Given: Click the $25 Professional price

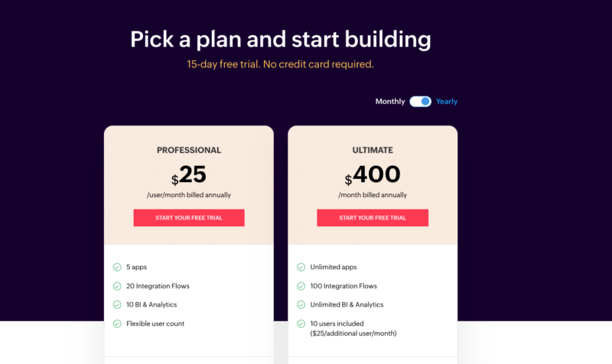Looking at the screenshot, I should tap(189, 175).
